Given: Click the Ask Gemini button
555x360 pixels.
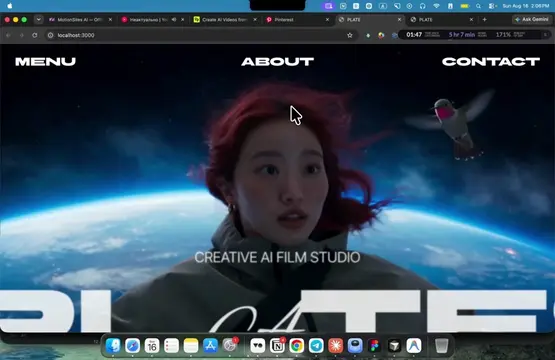Looking at the screenshot, I should click(532, 19).
